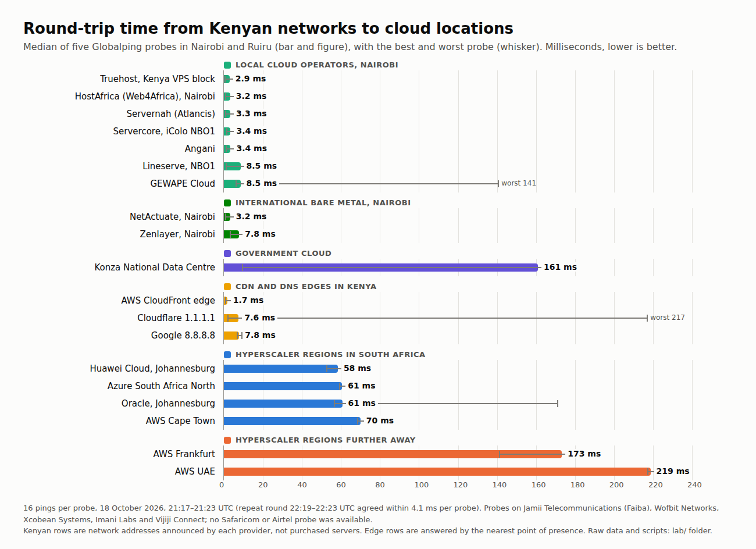Click the purple Konza National Data Centre bar
Viewport: 756px width, 549px height.
point(381,268)
